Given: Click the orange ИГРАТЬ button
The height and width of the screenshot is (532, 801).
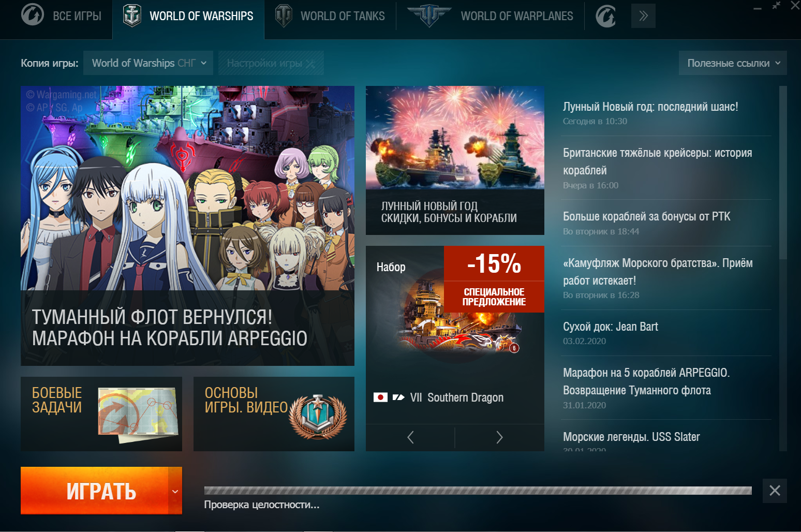Looking at the screenshot, I should (95, 491).
